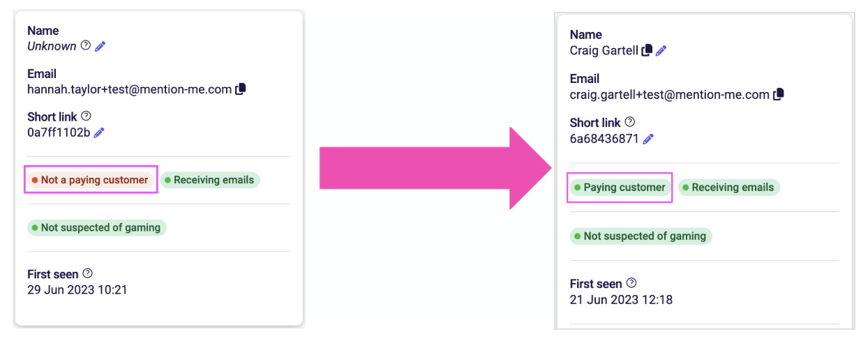Click the First seen help icon above 21 Jun 2023
Viewport: 868px width, 343px height.
[631, 283]
